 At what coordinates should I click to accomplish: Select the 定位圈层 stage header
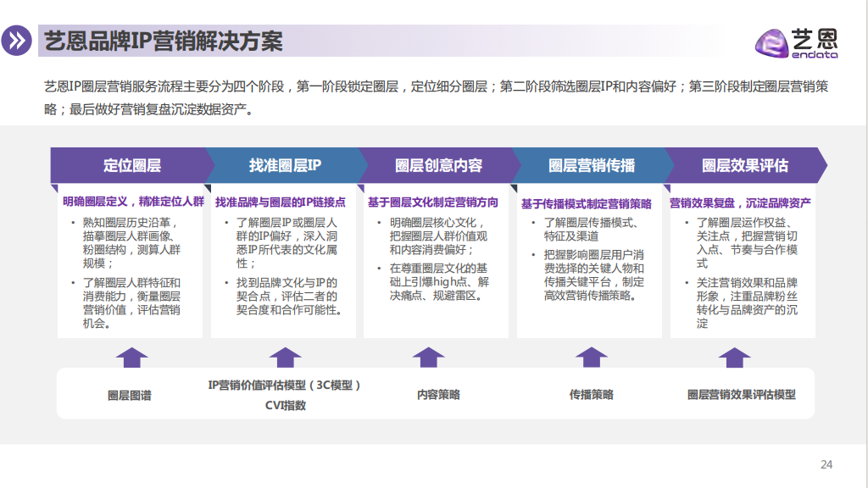tap(131, 165)
